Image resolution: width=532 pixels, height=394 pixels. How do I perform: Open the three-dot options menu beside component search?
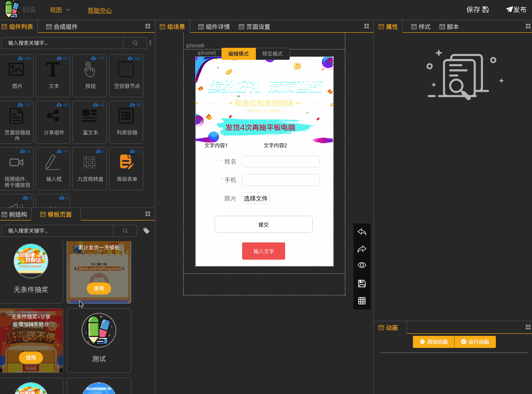tap(151, 43)
